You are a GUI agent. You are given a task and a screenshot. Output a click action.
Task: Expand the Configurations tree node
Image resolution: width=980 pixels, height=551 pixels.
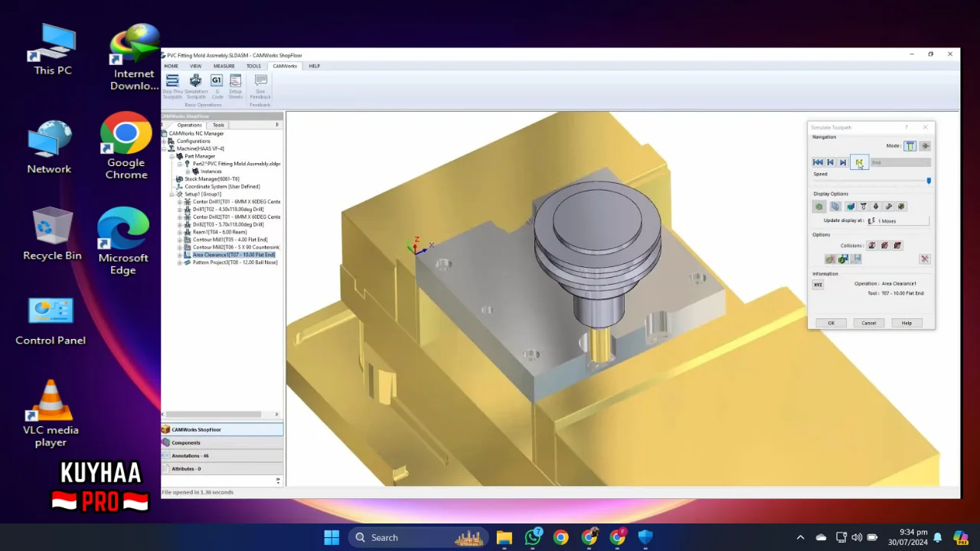point(164,141)
